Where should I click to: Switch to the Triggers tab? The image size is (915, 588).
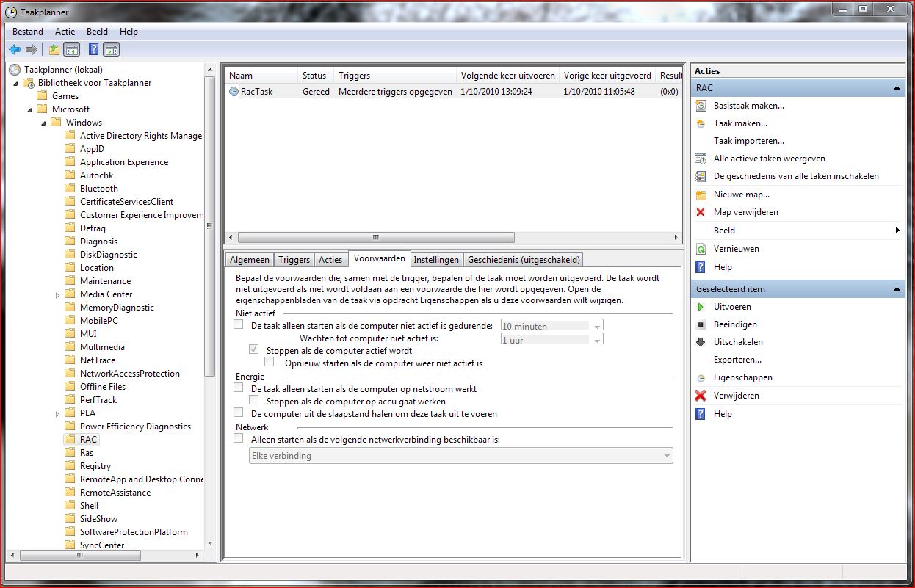(x=294, y=260)
